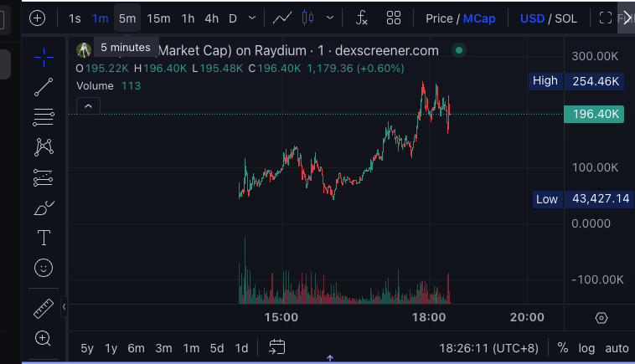Click the Volume 113 legend entry
The width and height of the screenshot is (635, 364).
109,85
